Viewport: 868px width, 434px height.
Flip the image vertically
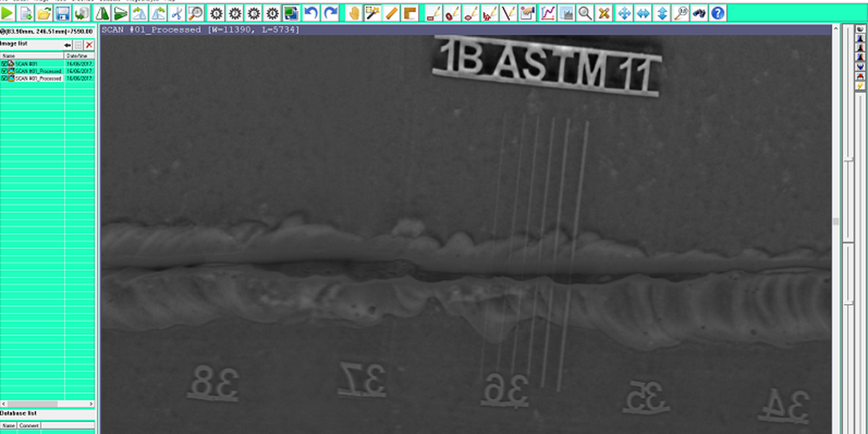pyautogui.click(x=121, y=12)
